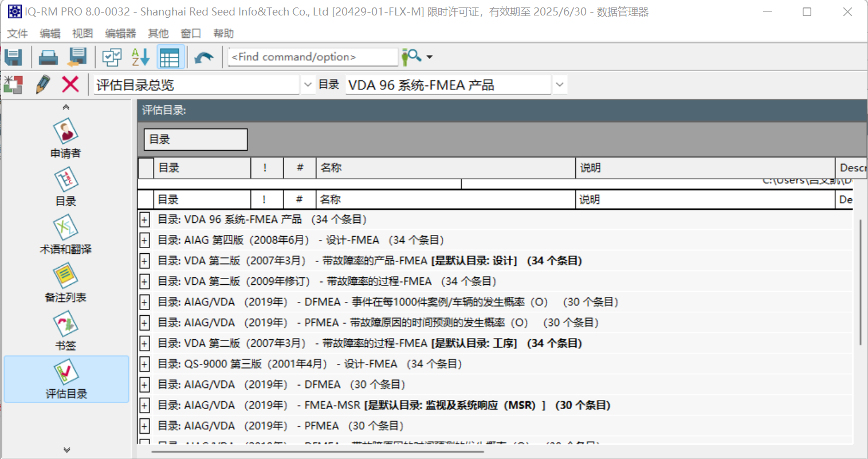Click the IQ-RM PRO app icon in title bar
The width and height of the screenshot is (868, 459).
pyautogui.click(x=14, y=11)
